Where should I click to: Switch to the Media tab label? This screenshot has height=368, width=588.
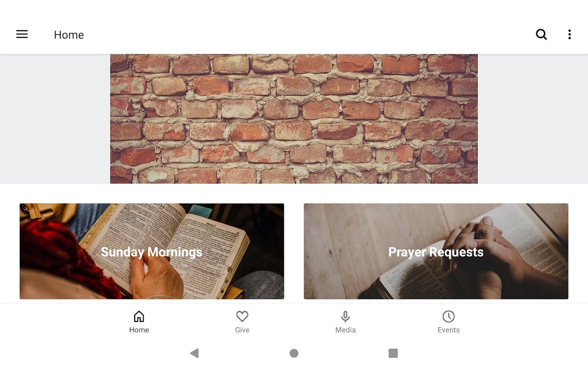[345, 330]
